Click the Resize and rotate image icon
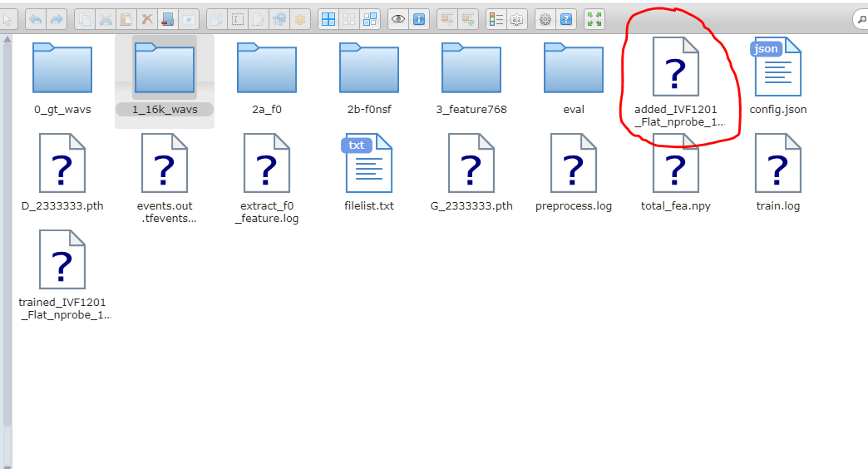The height and width of the screenshot is (469, 868). [279, 19]
